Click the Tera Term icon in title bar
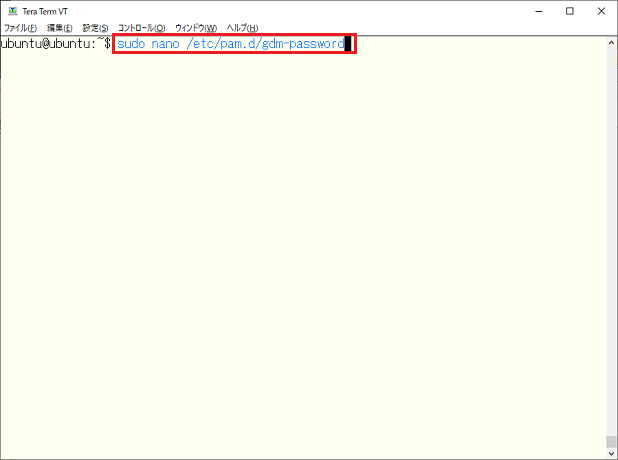 click(x=12, y=11)
